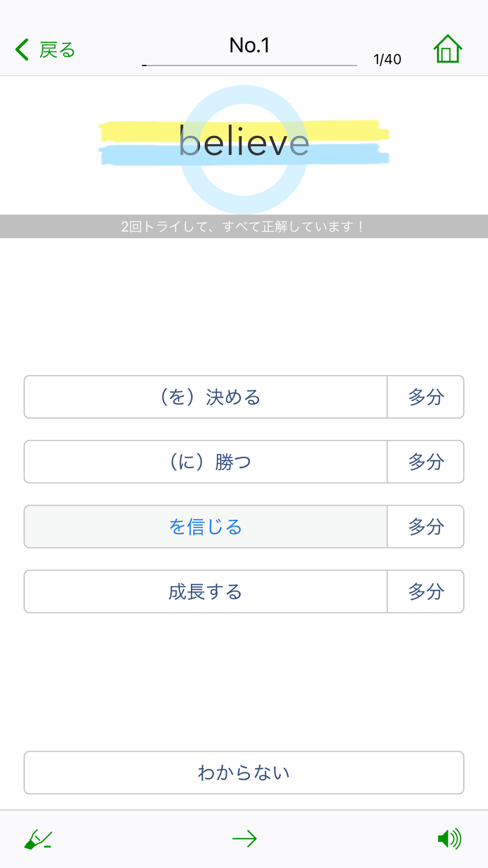
Task: Tap the No.1 title
Action: pyautogui.click(x=249, y=45)
